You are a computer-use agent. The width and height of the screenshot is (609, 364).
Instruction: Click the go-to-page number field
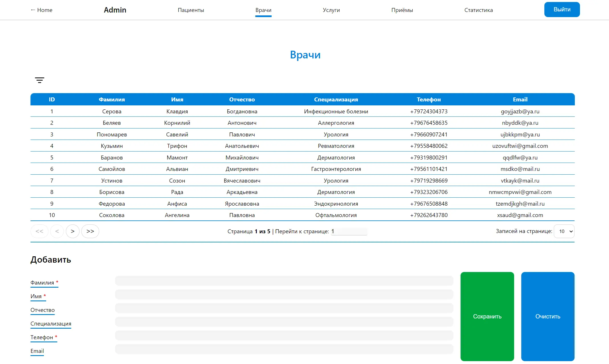(349, 231)
